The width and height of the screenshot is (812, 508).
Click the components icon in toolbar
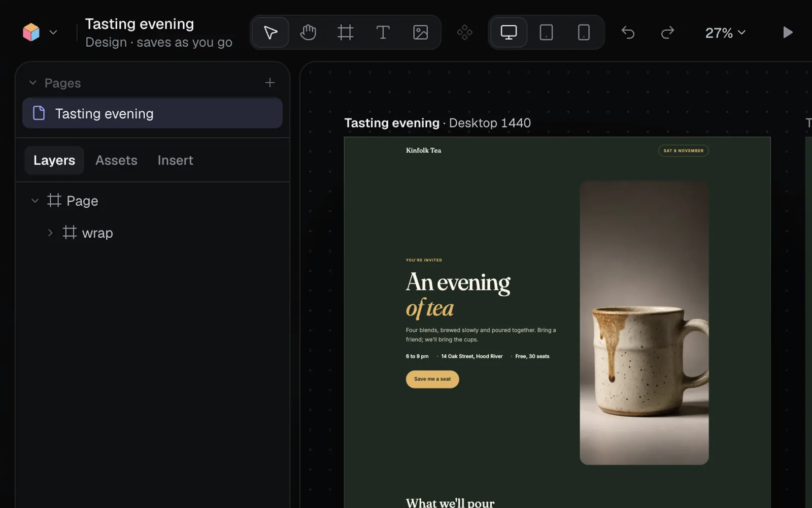(464, 33)
